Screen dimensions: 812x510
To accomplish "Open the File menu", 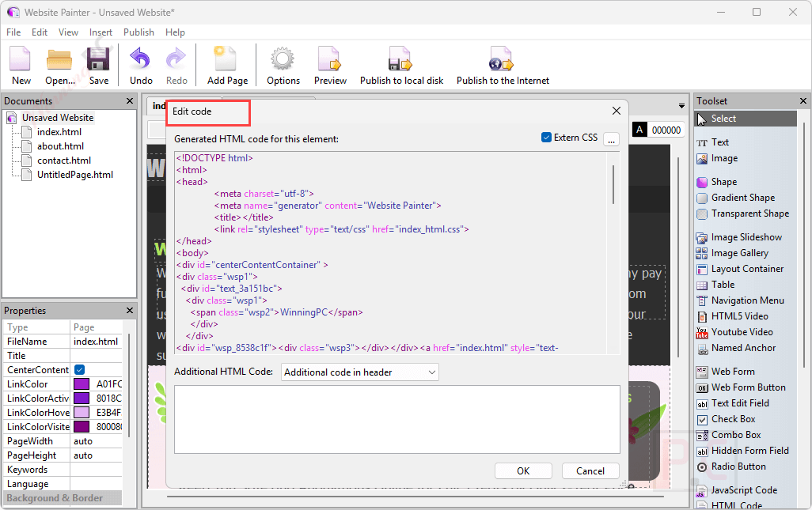I will pyautogui.click(x=13, y=32).
